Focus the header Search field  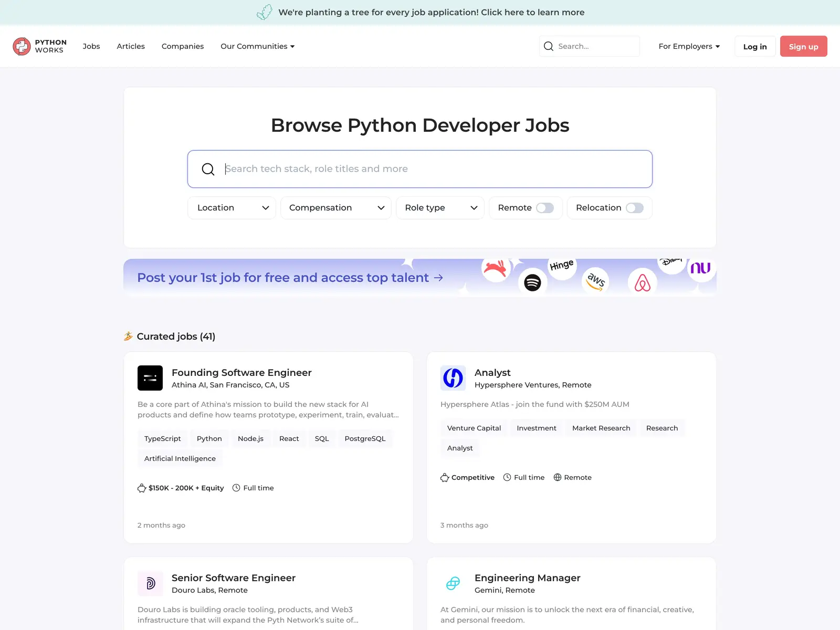click(x=590, y=46)
